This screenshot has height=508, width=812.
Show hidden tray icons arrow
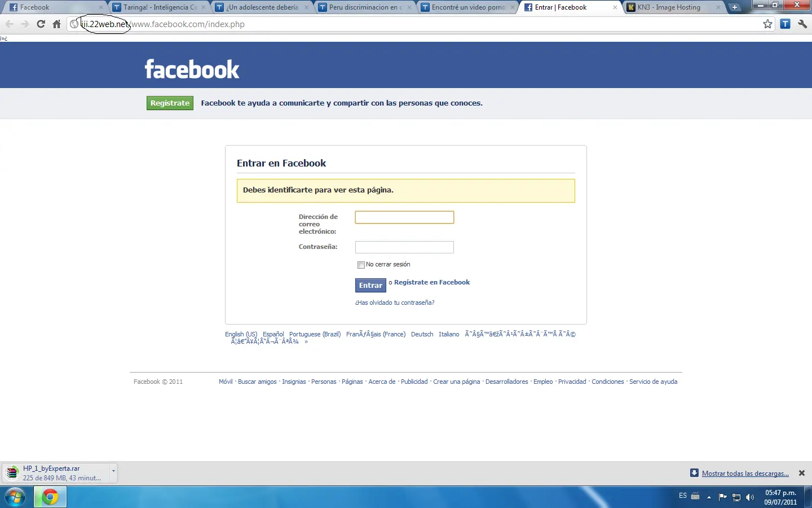point(709,497)
